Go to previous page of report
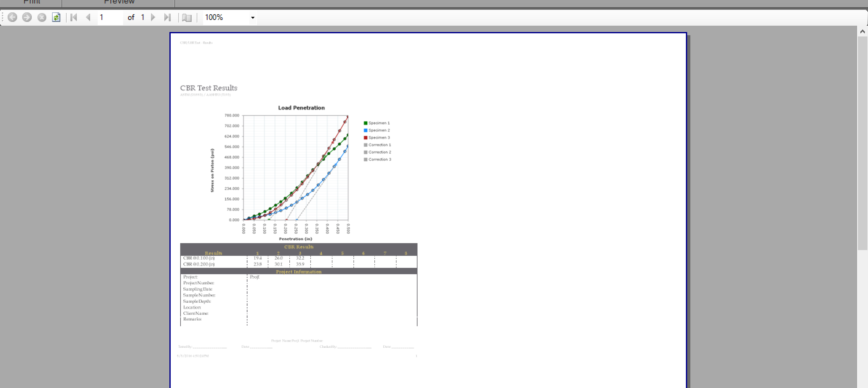This screenshot has height=388, width=868. click(x=88, y=17)
